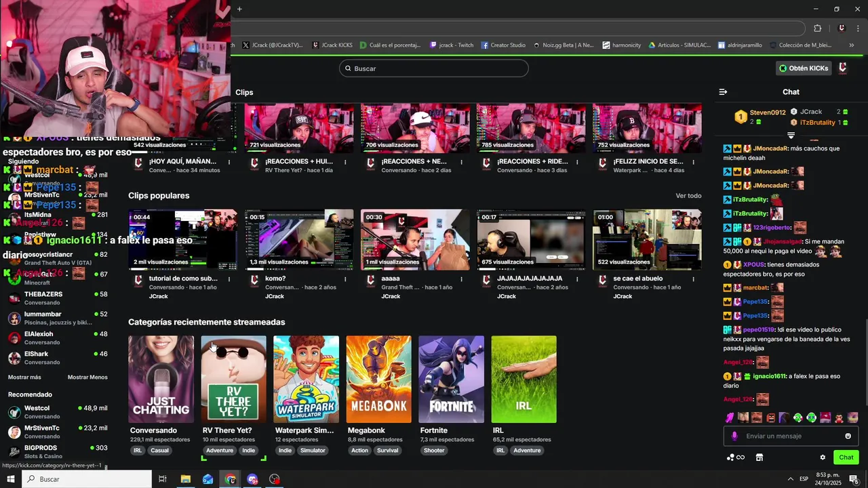Screen dimensions: 868x488
Task: Open the green grass IRL category card
Action: pyautogui.click(x=524, y=379)
